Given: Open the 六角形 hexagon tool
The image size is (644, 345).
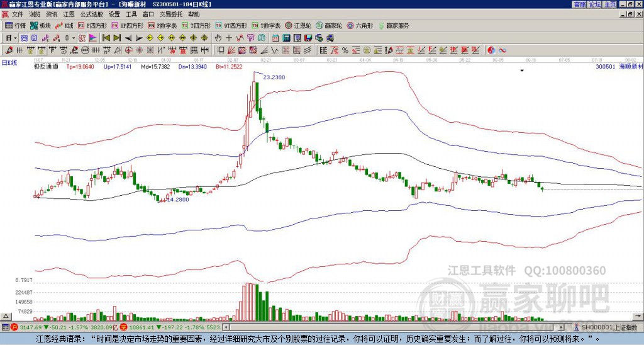Looking at the screenshot, I should pos(360,25).
